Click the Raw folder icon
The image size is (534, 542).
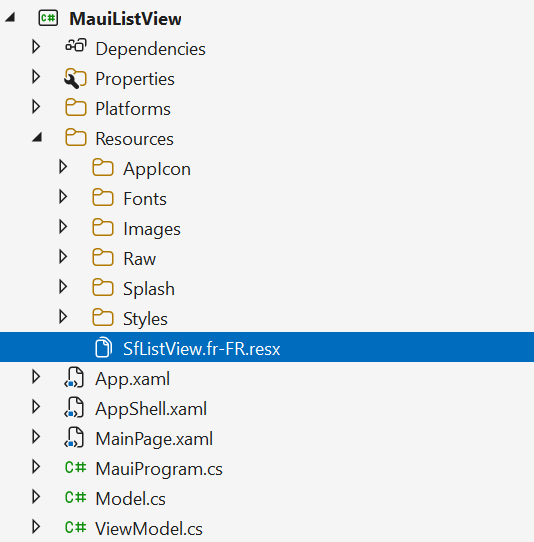pos(103,258)
